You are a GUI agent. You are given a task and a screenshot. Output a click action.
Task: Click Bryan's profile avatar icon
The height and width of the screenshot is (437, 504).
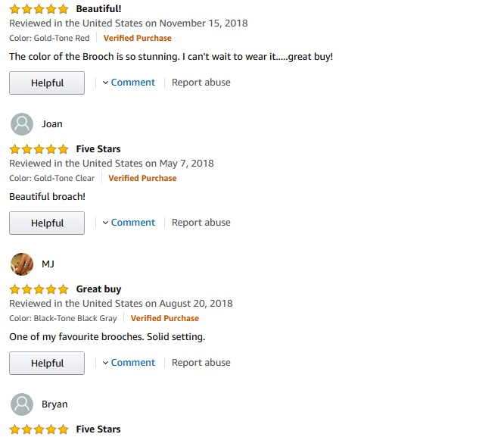coord(23,404)
